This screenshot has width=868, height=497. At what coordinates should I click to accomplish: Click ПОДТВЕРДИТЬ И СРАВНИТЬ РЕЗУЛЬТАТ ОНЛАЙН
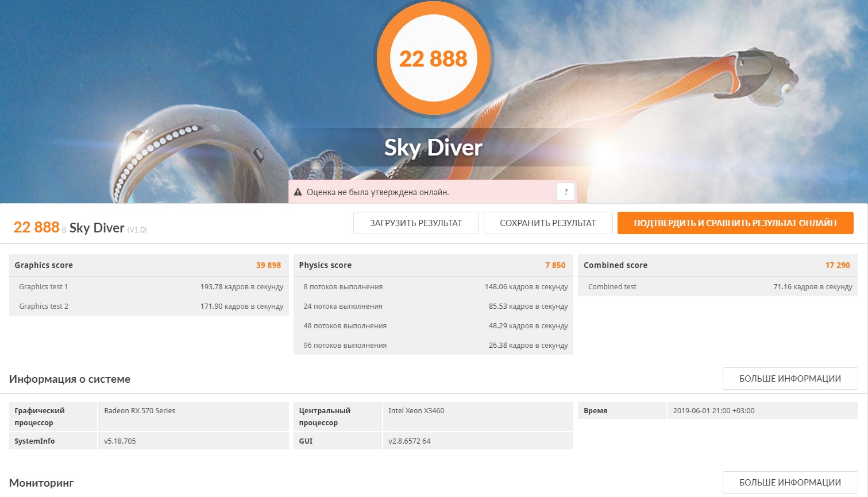[735, 223]
